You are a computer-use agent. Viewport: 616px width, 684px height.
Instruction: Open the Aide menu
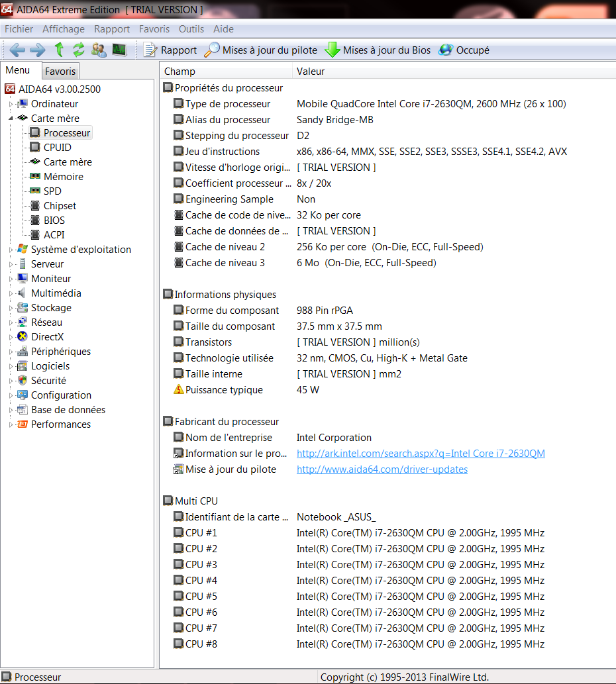pos(223,29)
